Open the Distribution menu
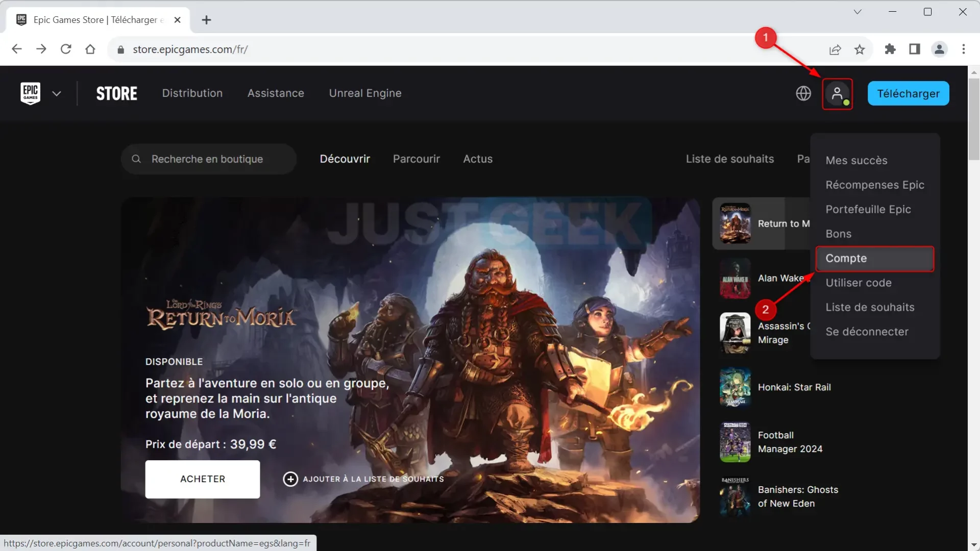This screenshot has height=551, width=980. [192, 93]
